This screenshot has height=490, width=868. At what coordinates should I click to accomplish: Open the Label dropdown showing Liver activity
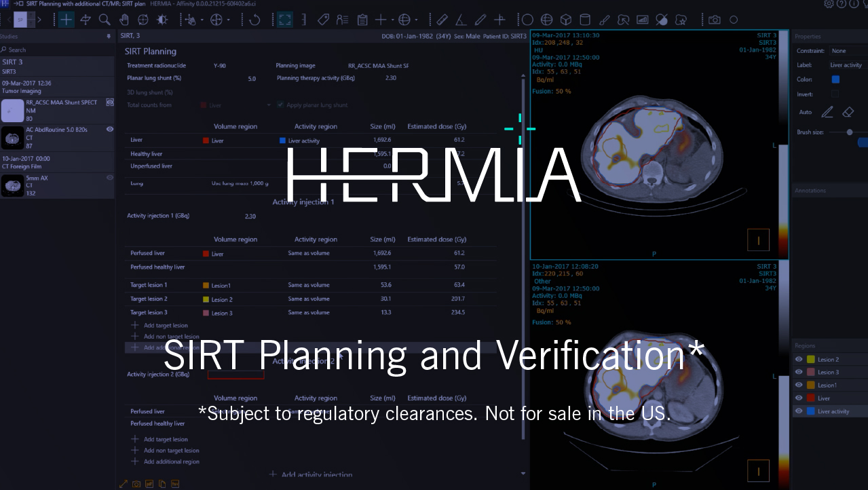(847, 65)
